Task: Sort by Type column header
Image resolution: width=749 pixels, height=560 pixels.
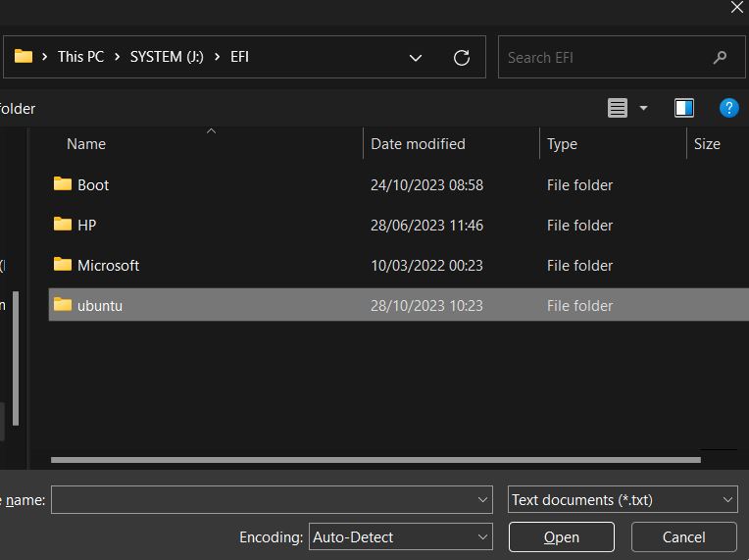Action: click(562, 144)
